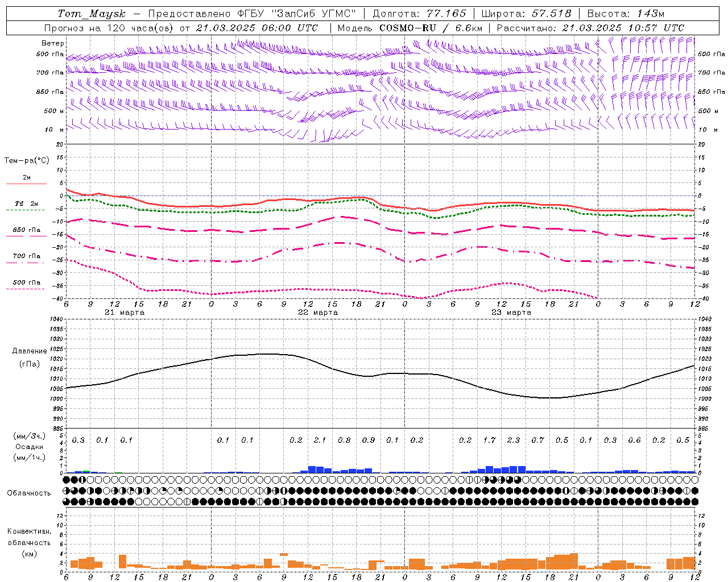Viewport: 728px width, 582px height.
Task: Click the longitude value "Долгота: 77.165"
Action: click(419, 14)
